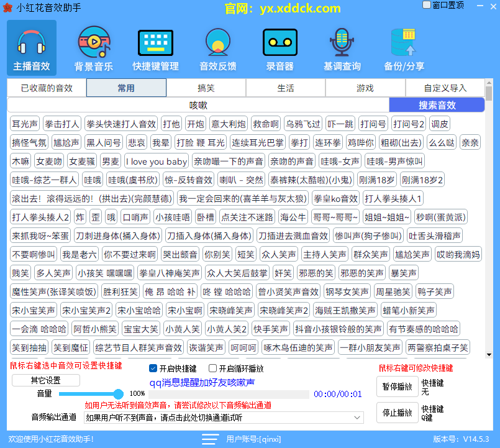This screenshot has height=448, width=500.
Task: Click the 暂停播放 pause button
Action: [x=397, y=387]
